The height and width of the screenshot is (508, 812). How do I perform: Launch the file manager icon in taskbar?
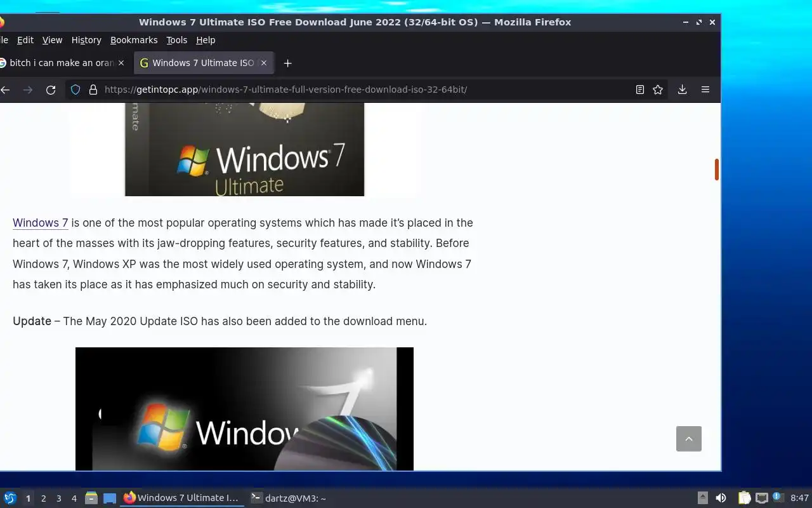point(91,498)
